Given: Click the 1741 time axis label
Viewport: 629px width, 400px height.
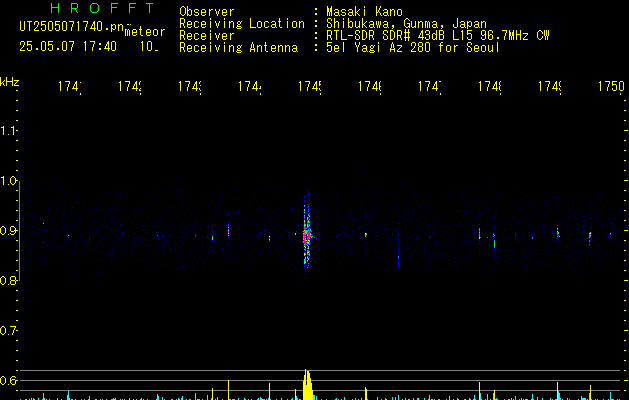Looking at the screenshot, I should [70, 86].
